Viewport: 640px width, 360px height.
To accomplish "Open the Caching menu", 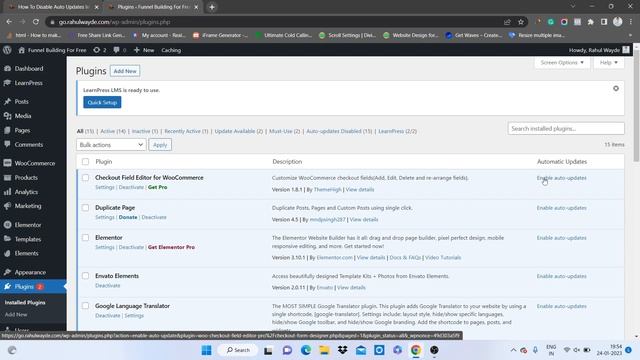I will [x=171, y=50].
